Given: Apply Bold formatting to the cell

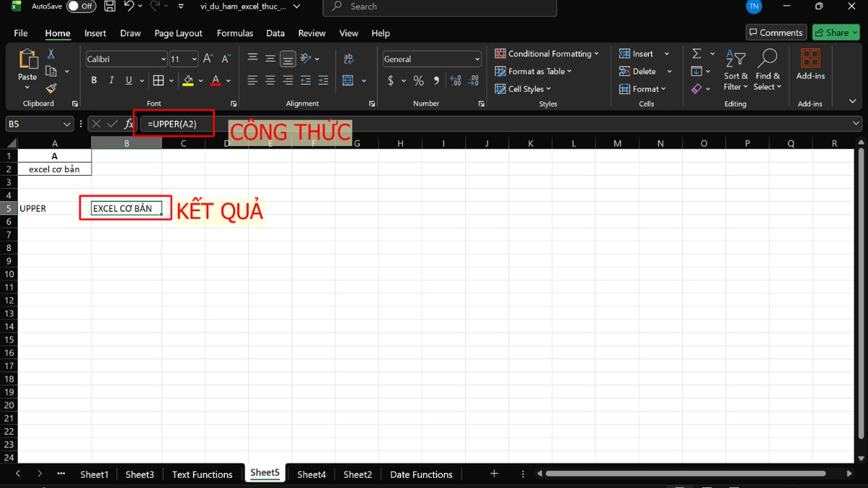Looking at the screenshot, I should (x=94, y=80).
